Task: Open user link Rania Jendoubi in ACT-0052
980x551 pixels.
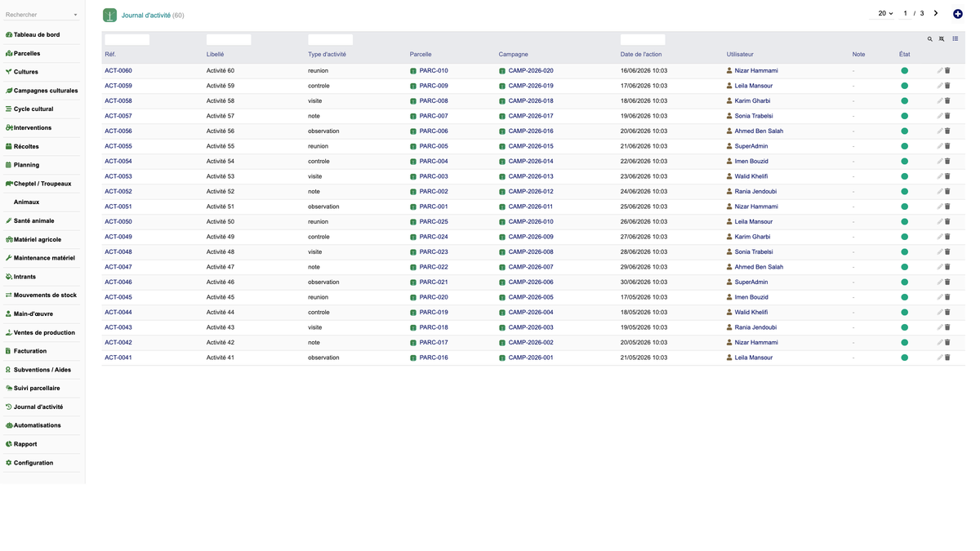Action: click(x=755, y=192)
